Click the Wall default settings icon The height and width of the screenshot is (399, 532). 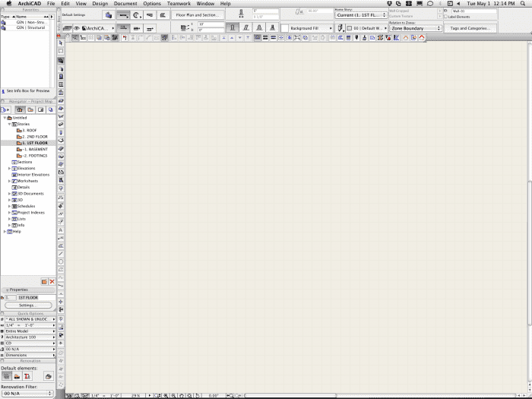coord(108,14)
